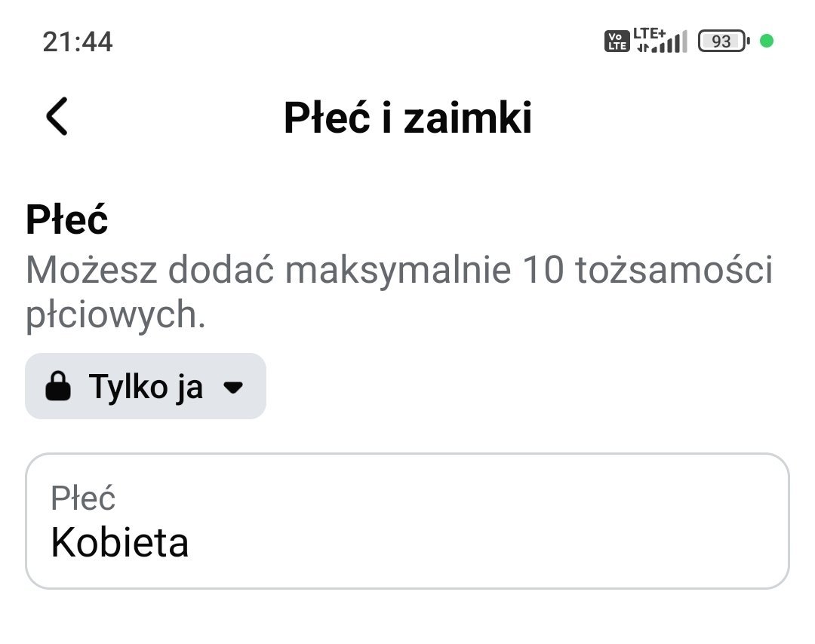Tap the battery indicator showing 93

click(723, 41)
